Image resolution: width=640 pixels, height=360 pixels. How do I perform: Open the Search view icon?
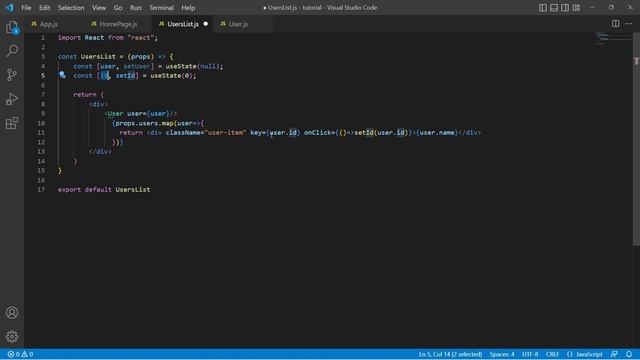click(12, 51)
